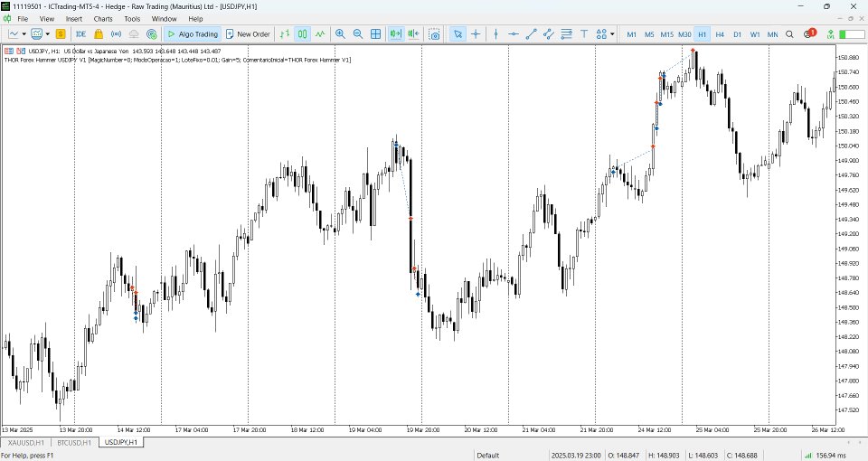The height and width of the screenshot is (461, 868).
Task: Open notifications with red badge
Action: click(x=809, y=33)
